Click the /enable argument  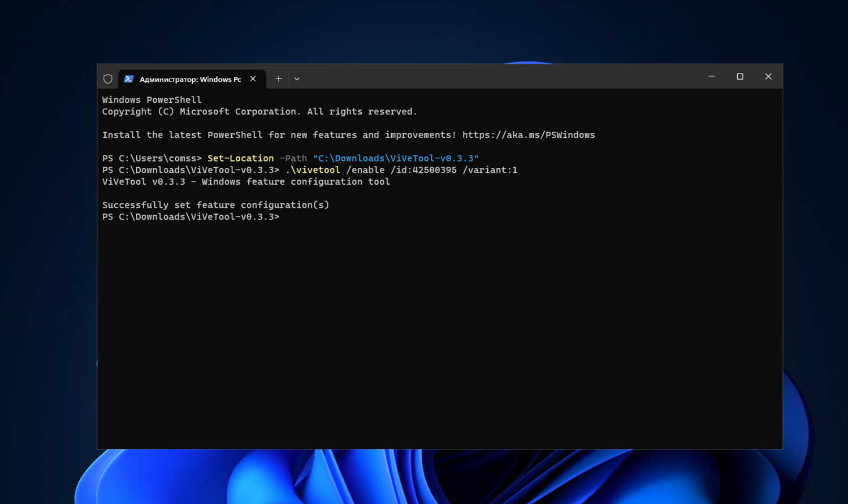click(x=365, y=170)
